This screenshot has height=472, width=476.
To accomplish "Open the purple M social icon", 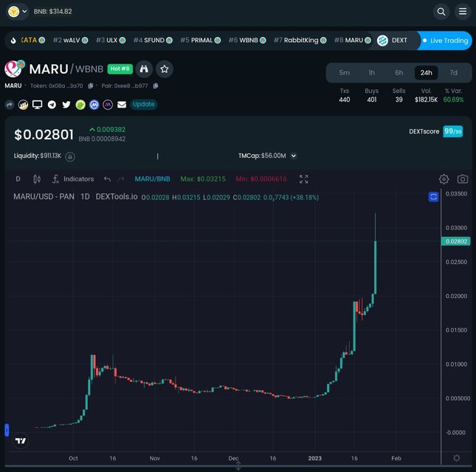I will point(108,105).
